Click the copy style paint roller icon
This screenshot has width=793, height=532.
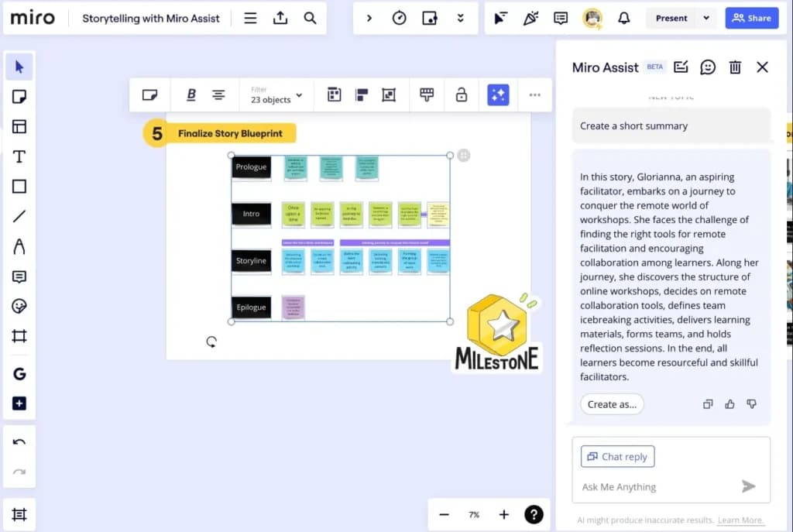427,94
